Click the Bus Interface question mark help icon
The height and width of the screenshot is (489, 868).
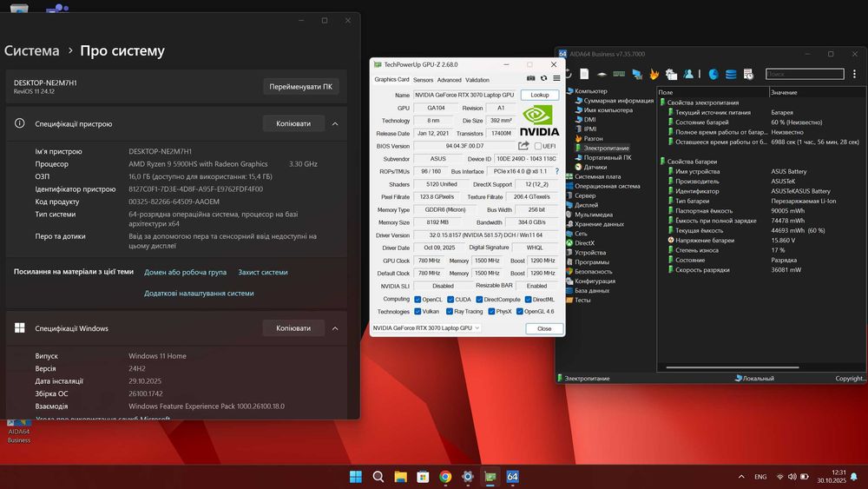[557, 171]
